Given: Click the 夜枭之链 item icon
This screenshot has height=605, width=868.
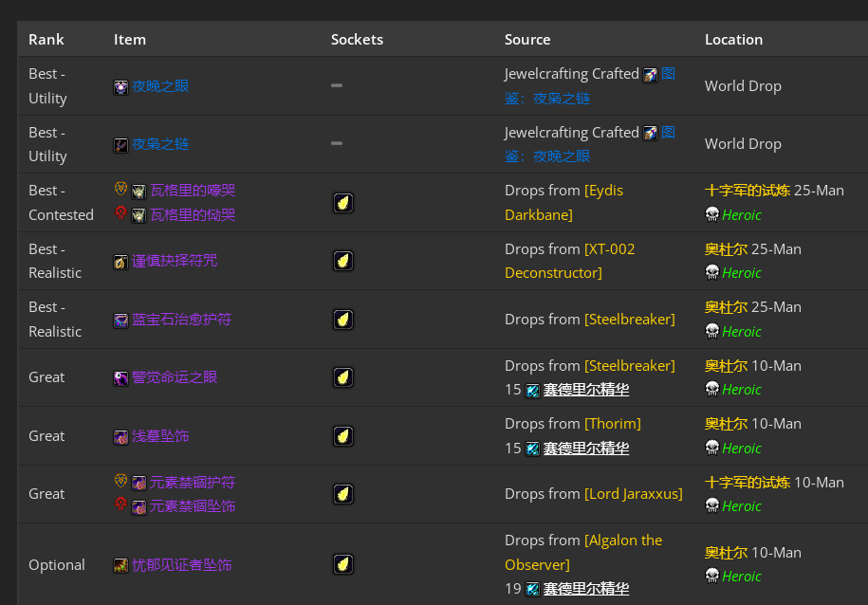Looking at the screenshot, I should click(120, 145).
